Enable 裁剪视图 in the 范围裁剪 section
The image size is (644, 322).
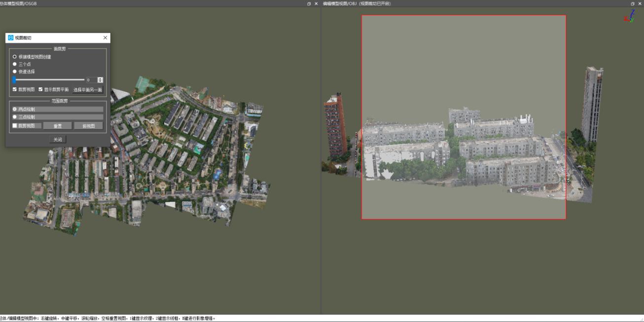pos(15,126)
